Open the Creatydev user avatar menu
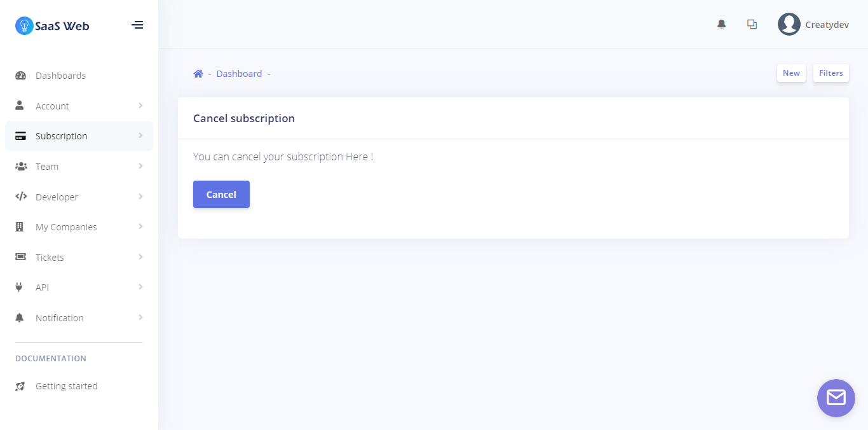This screenshot has height=430, width=868. (789, 25)
